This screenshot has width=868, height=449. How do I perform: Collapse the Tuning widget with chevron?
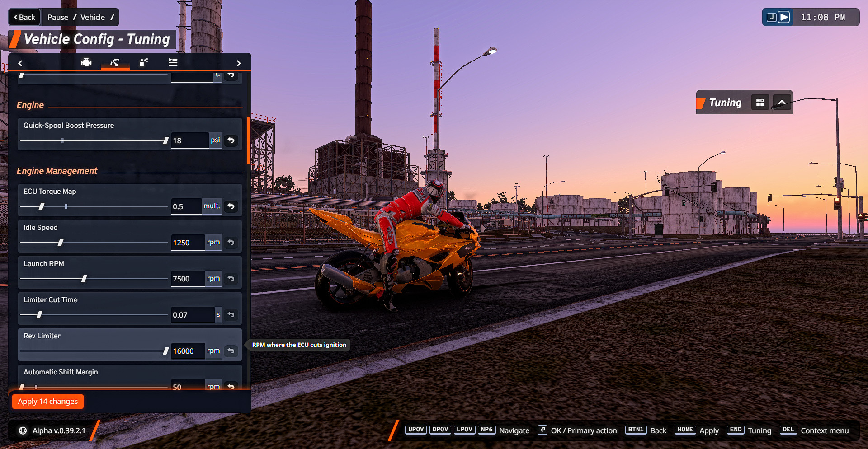pyautogui.click(x=782, y=103)
